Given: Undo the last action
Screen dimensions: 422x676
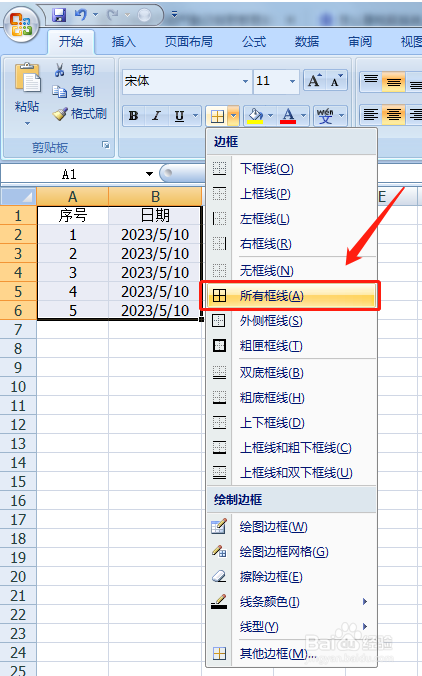Looking at the screenshot, I should click(x=81, y=15).
